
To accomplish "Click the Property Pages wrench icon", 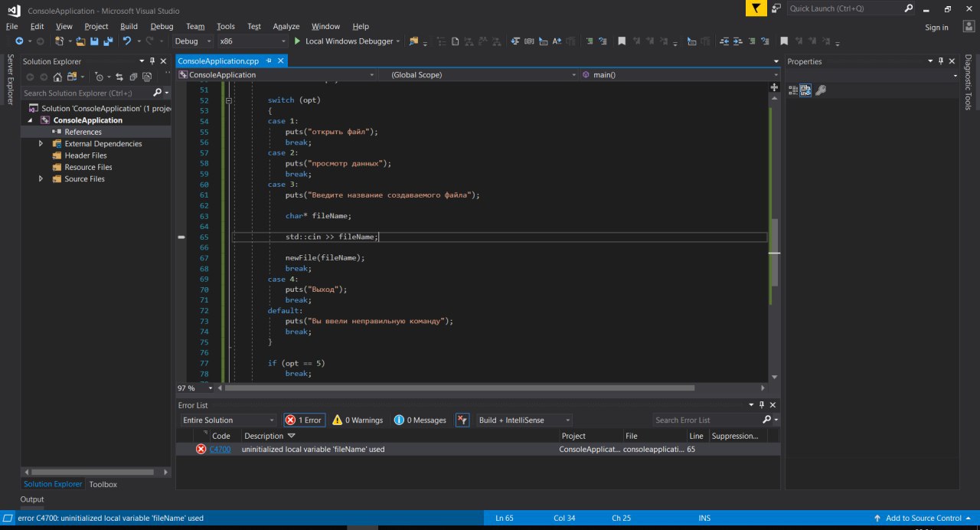I will click(821, 90).
